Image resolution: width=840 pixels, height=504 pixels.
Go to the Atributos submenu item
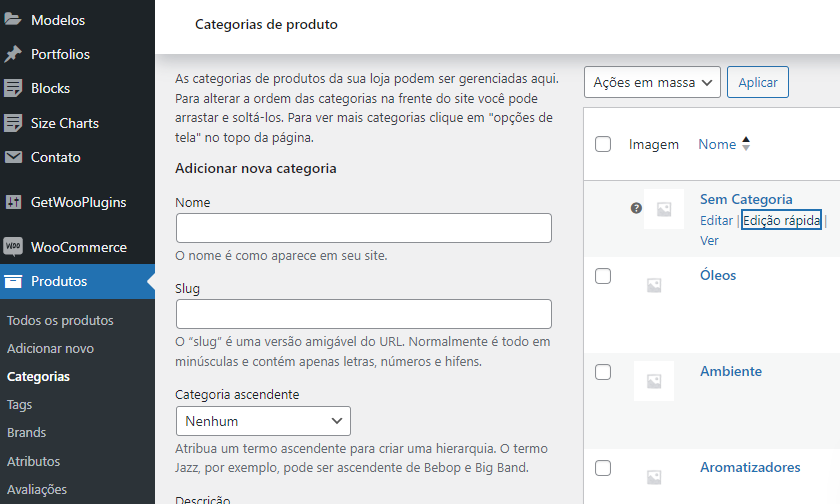[34, 461]
